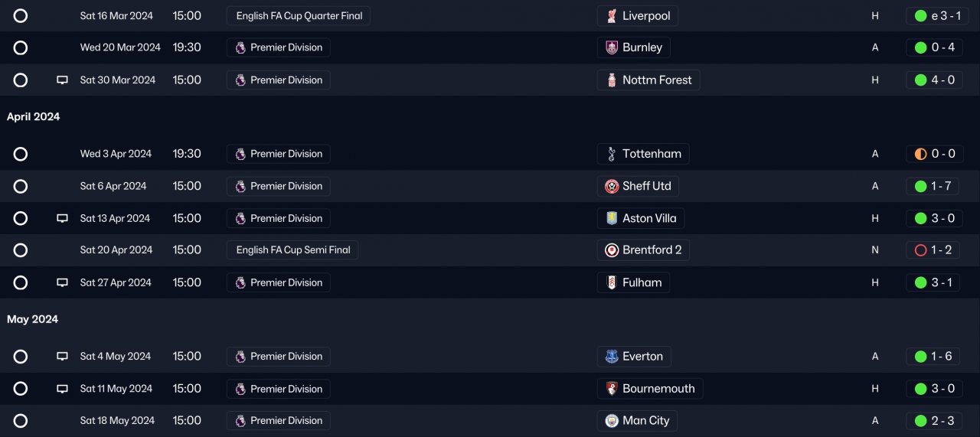Click the TV broadcast icon on Nottm Forest match
Viewport: 980px width, 437px height.
point(63,80)
